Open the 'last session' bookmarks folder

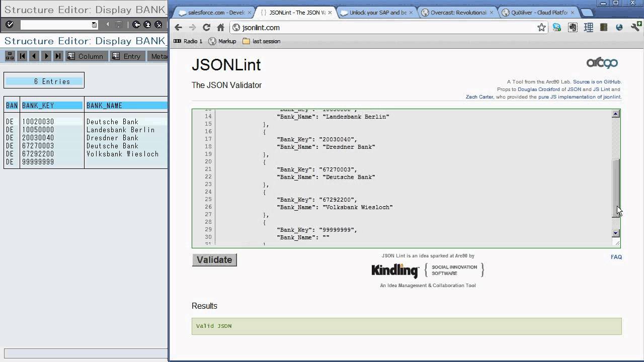tap(262, 41)
